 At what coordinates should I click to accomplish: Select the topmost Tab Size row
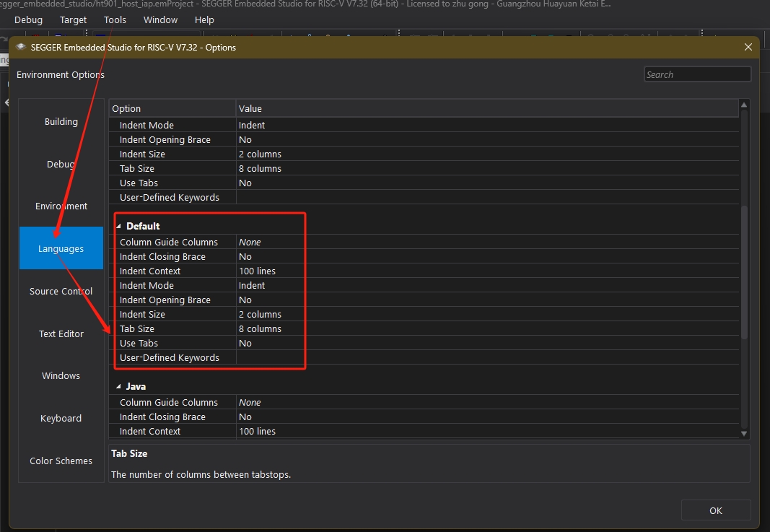pyautogui.click(x=424, y=168)
